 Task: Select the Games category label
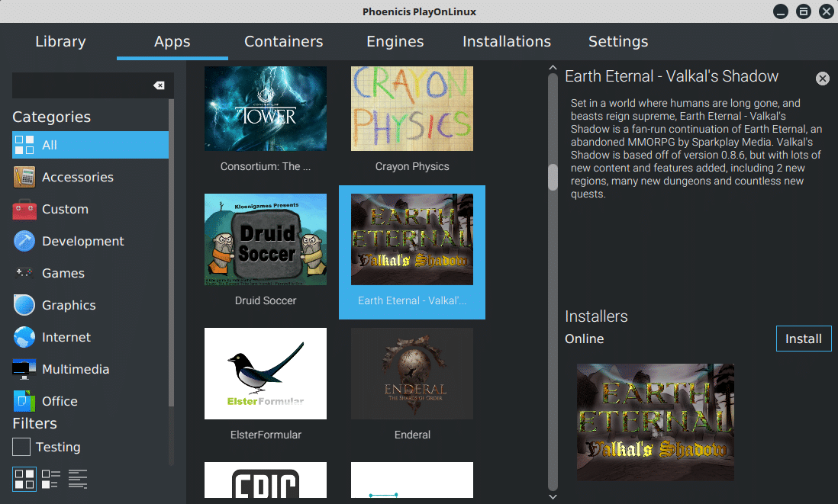63,274
